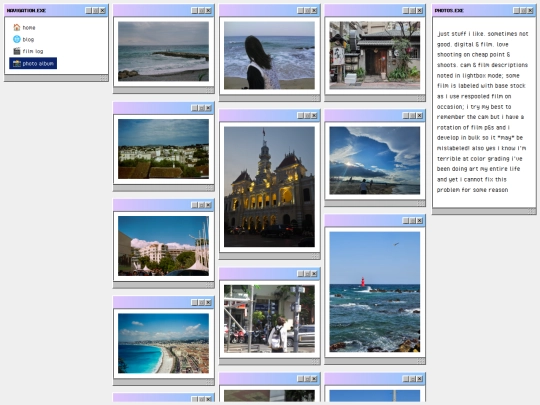Close the red lighthouse photo window
540x405 pixels.
(x=419, y=221)
